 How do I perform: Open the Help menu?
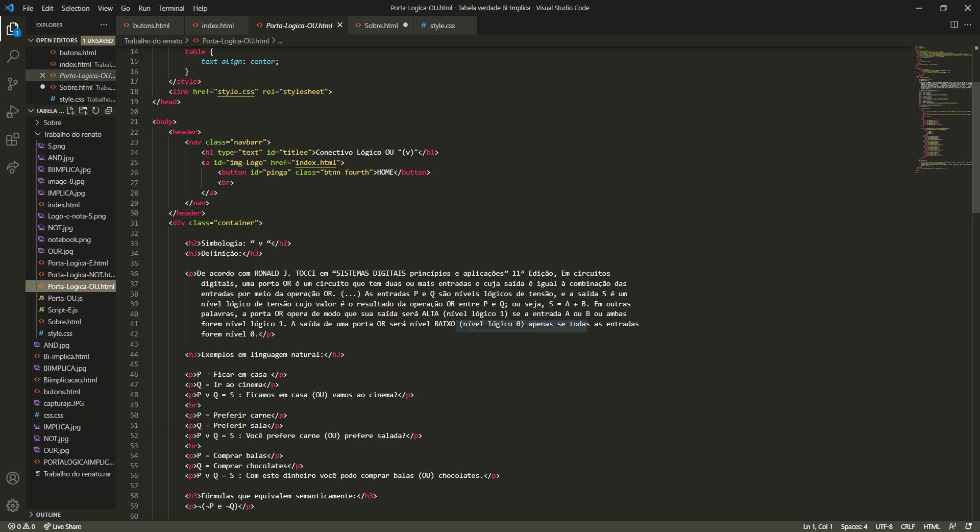200,8
